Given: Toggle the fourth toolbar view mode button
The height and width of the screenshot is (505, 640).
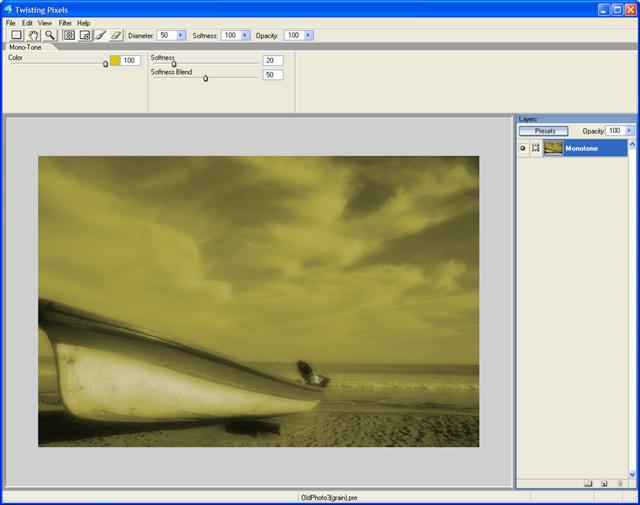Looking at the screenshot, I should 69,35.
